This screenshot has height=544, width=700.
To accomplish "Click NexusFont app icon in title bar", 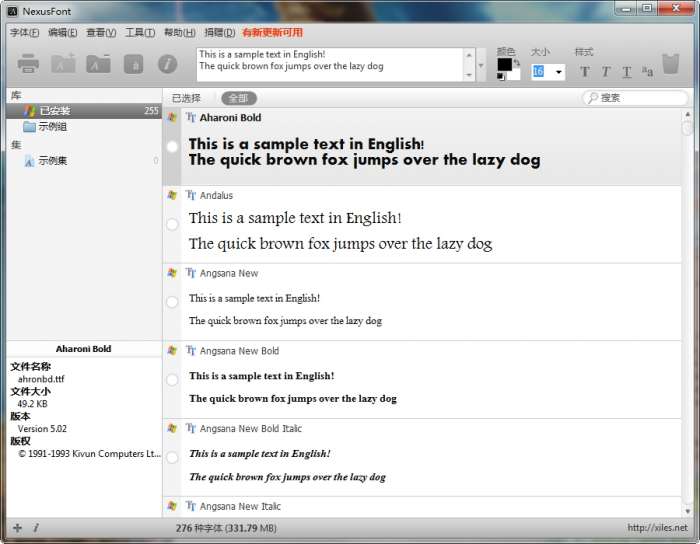I will 12,11.
